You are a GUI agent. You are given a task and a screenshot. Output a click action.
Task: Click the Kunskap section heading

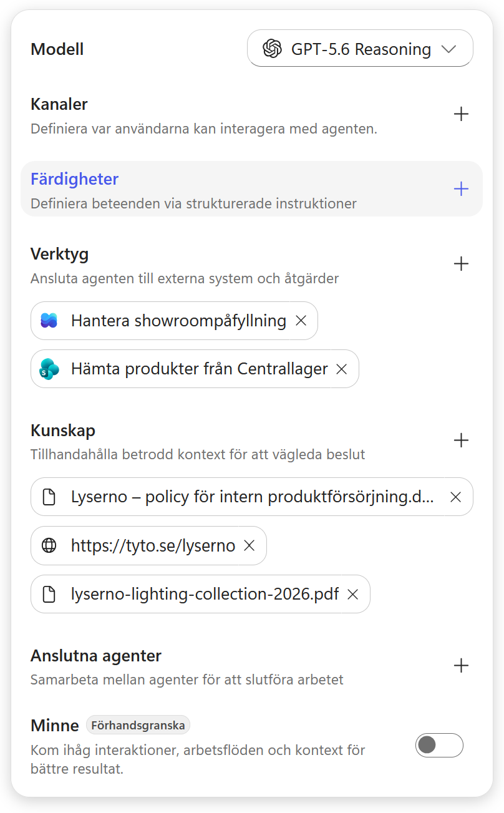coord(63,431)
